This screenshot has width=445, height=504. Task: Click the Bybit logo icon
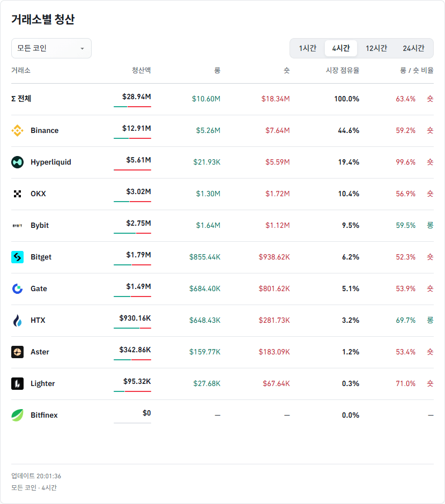(17, 226)
